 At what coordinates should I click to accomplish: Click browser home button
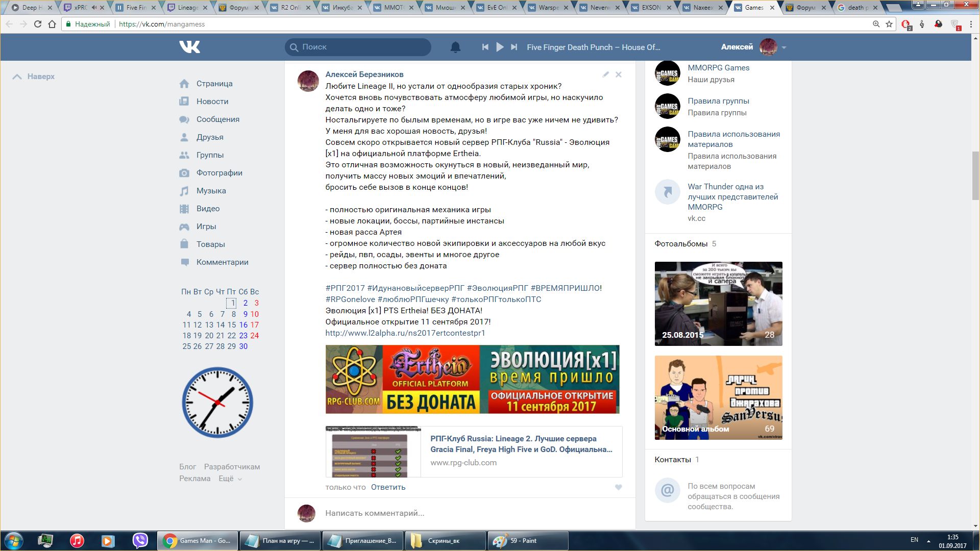[x=52, y=24]
